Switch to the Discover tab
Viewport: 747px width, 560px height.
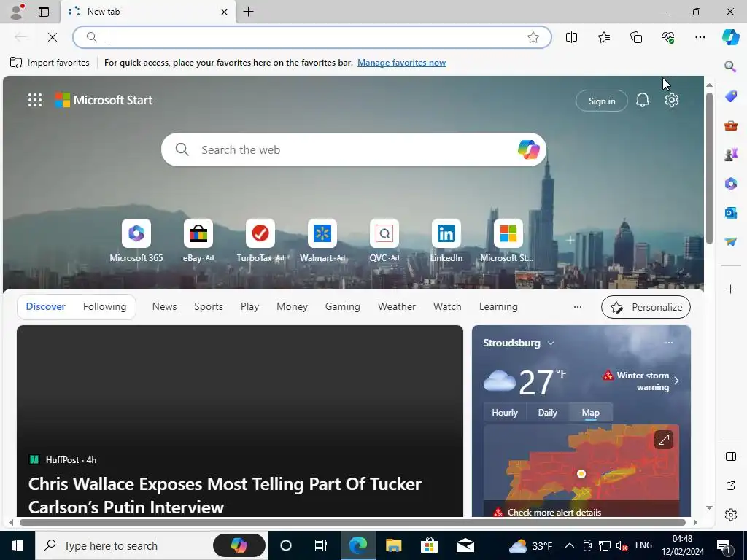click(46, 307)
